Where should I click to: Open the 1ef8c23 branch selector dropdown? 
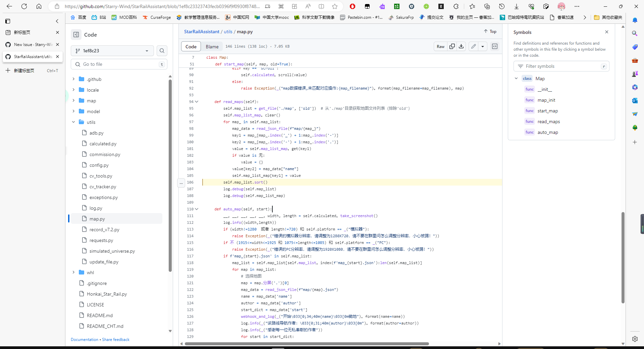tap(112, 50)
